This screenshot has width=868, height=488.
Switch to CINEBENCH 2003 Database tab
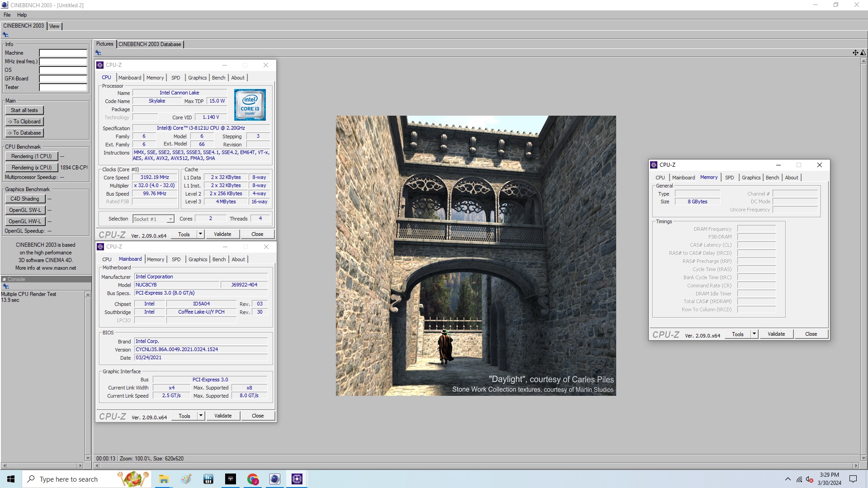pos(150,44)
